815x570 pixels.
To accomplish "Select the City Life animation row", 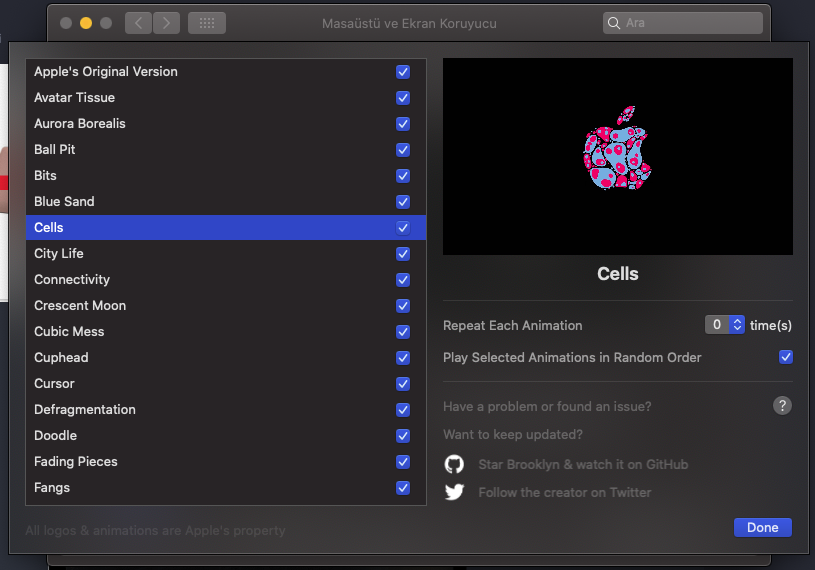I will point(59,254).
